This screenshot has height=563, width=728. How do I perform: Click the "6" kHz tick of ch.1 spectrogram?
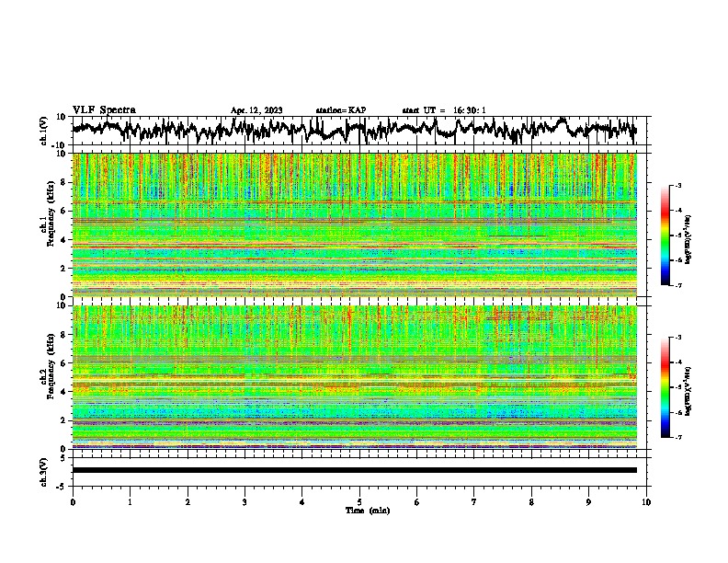63,212
